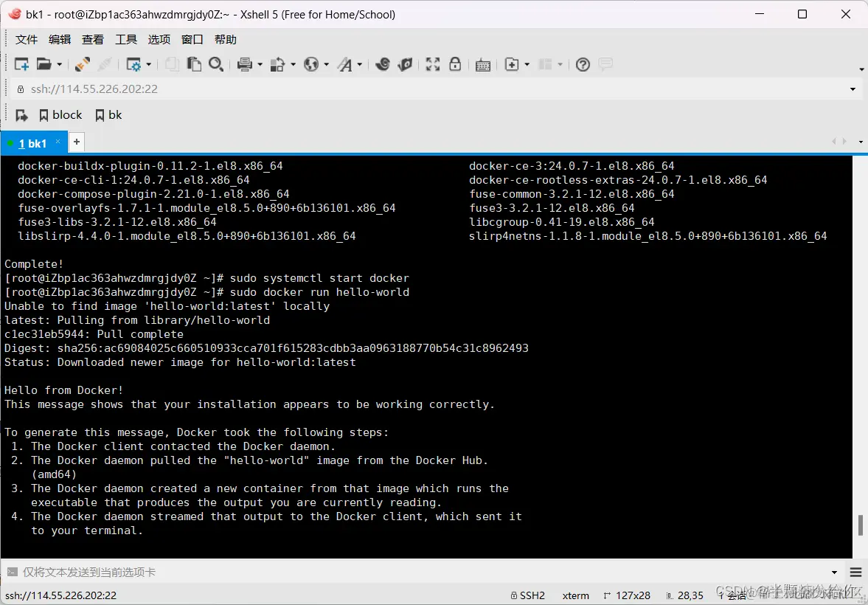The height and width of the screenshot is (605, 868).
Task: Click the 'Hello from Docker!' terminal line
Action: [x=63, y=390]
